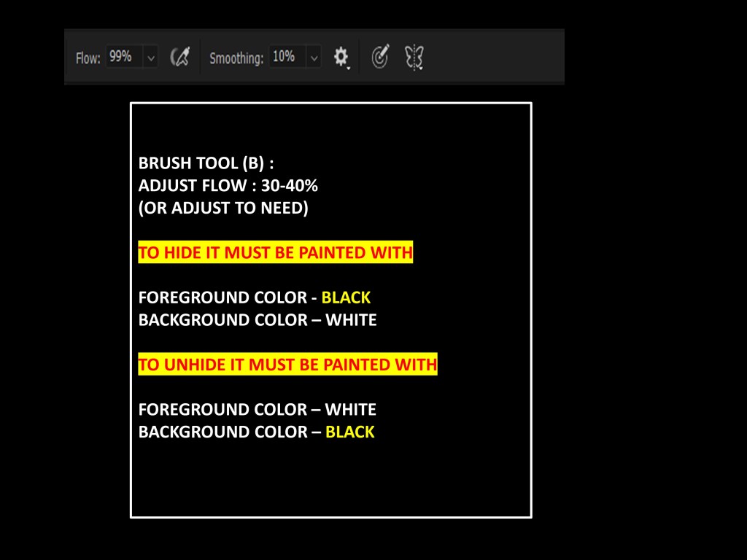
Task: Click the "(OR ADJUST TO NEED)" text line
Action: pos(223,208)
